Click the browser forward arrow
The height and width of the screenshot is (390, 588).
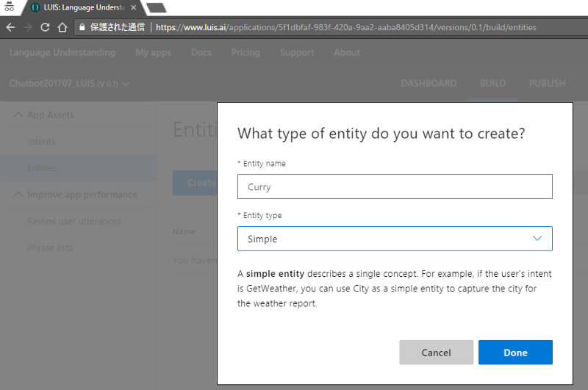27,27
